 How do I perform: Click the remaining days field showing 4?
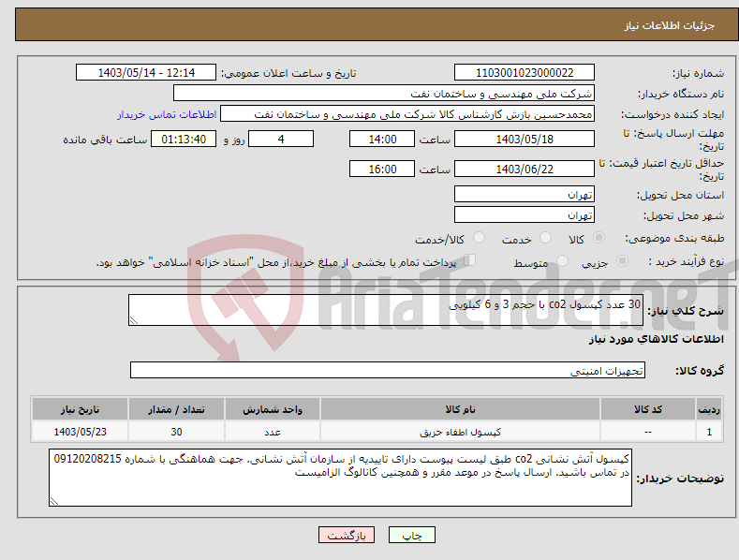pos(281,139)
